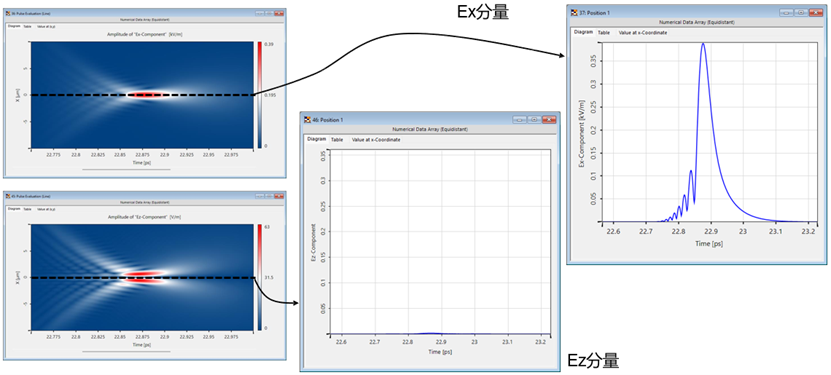Switch to the Diagram tab in window 46
The width and height of the screenshot is (831, 375).
point(317,139)
